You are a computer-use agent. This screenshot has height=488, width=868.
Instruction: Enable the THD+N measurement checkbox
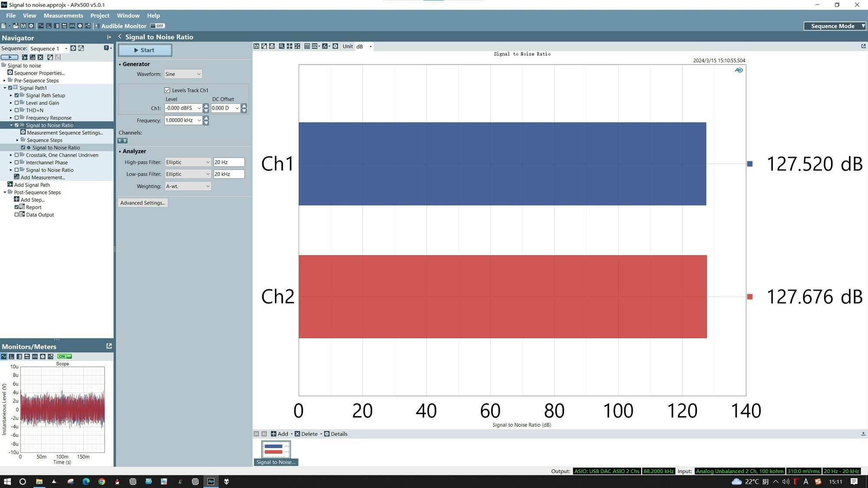[x=16, y=110]
